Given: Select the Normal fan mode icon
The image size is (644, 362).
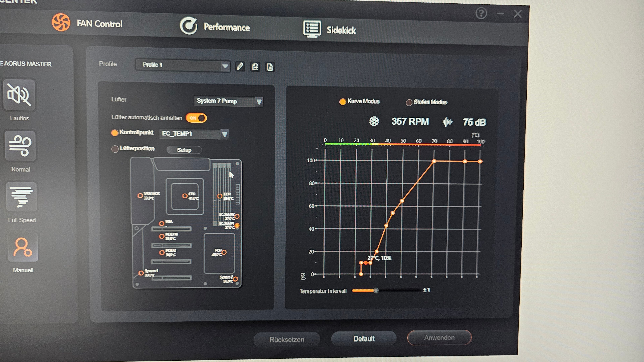Looking at the screenshot, I should coord(20,146).
